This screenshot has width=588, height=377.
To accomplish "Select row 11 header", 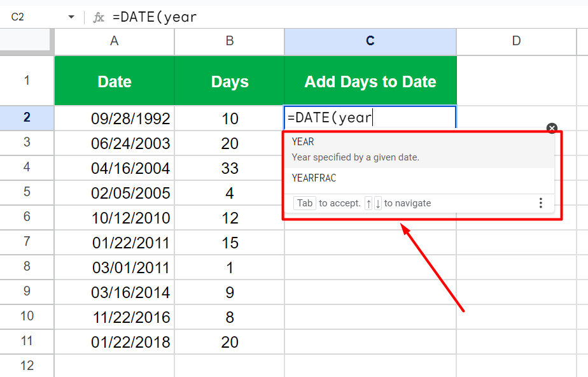I will pos(27,341).
